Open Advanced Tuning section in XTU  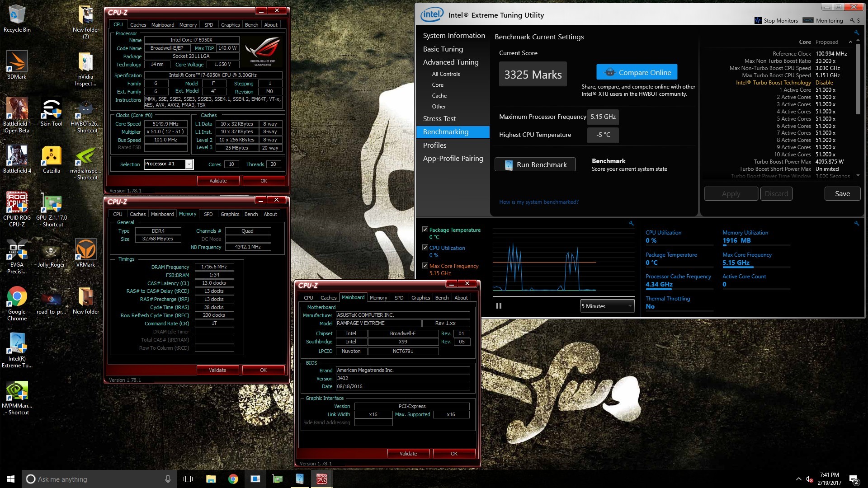[451, 62]
